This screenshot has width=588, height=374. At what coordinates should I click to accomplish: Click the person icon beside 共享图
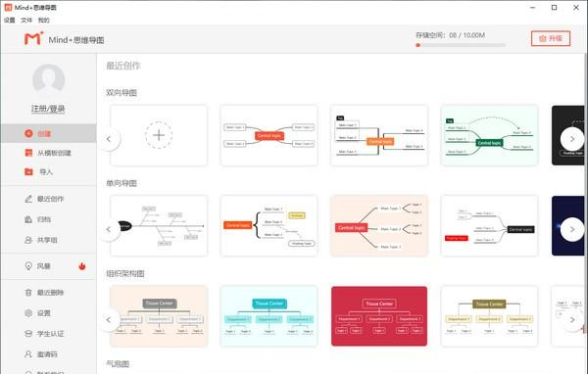tap(28, 240)
